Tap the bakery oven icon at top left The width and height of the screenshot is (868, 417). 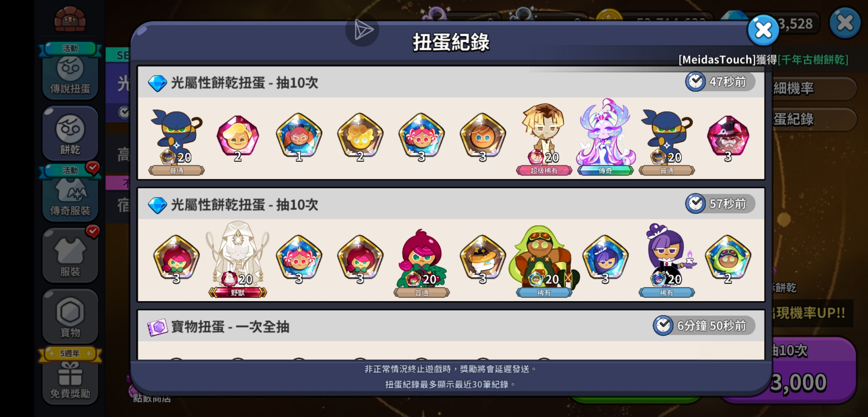pos(70,19)
